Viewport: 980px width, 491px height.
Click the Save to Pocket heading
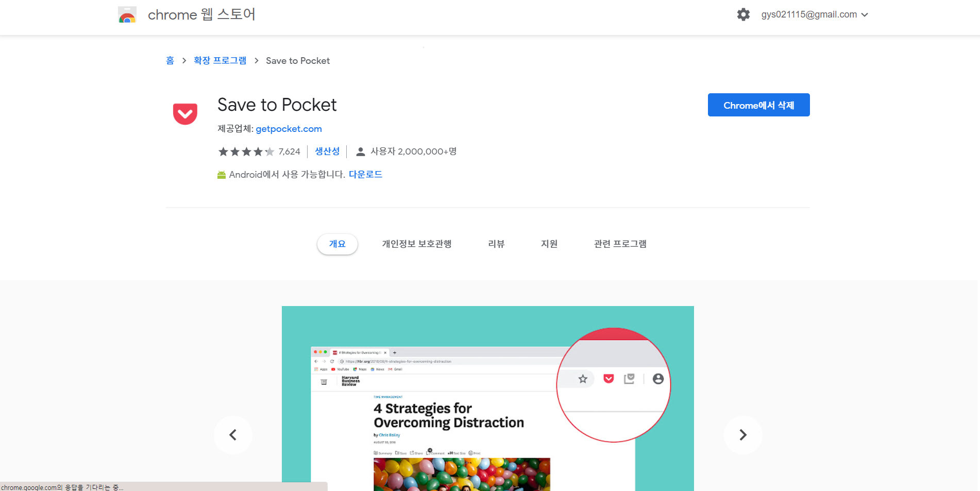pos(277,105)
